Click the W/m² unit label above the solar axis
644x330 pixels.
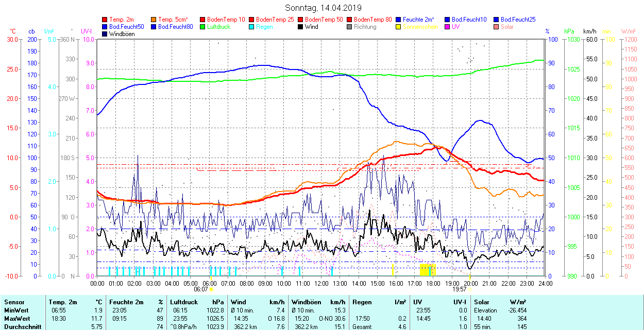coord(629,32)
